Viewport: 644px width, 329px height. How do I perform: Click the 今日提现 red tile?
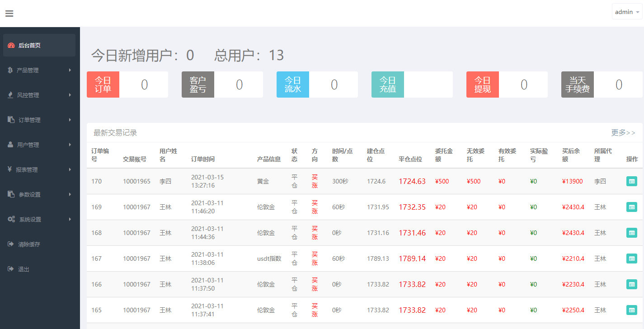point(483,85)
